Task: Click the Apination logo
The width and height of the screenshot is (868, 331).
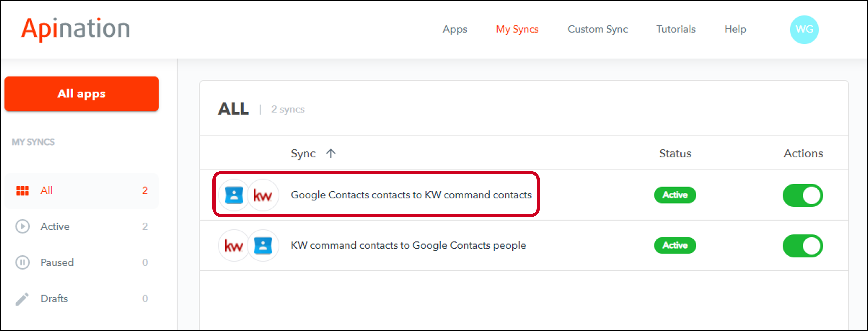Action: [x=75, y=29]
